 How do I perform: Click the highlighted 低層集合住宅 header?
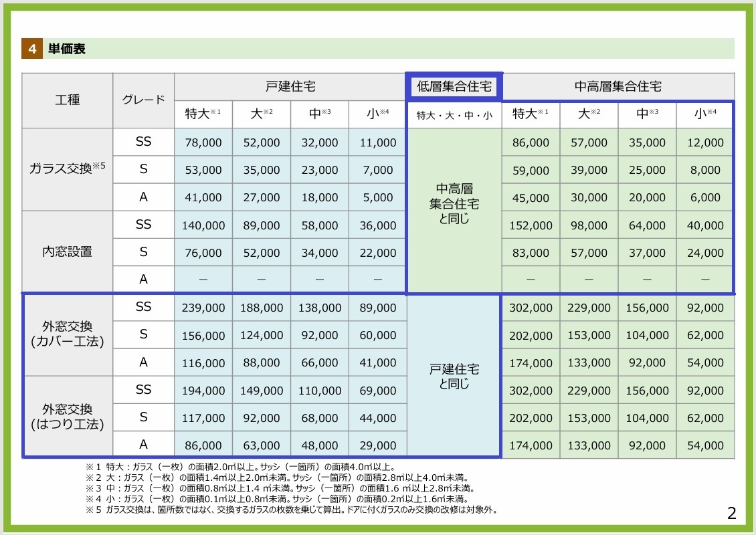(454, 86)
